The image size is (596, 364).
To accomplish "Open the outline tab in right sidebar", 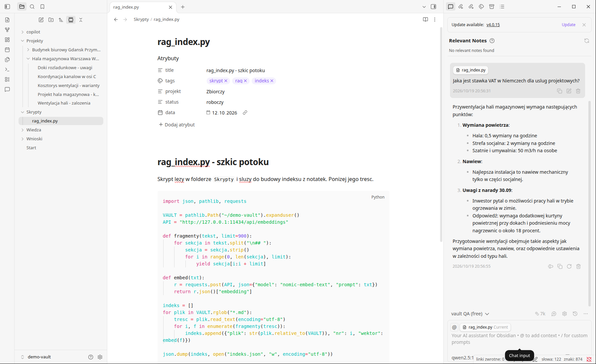I will [502, 7].
